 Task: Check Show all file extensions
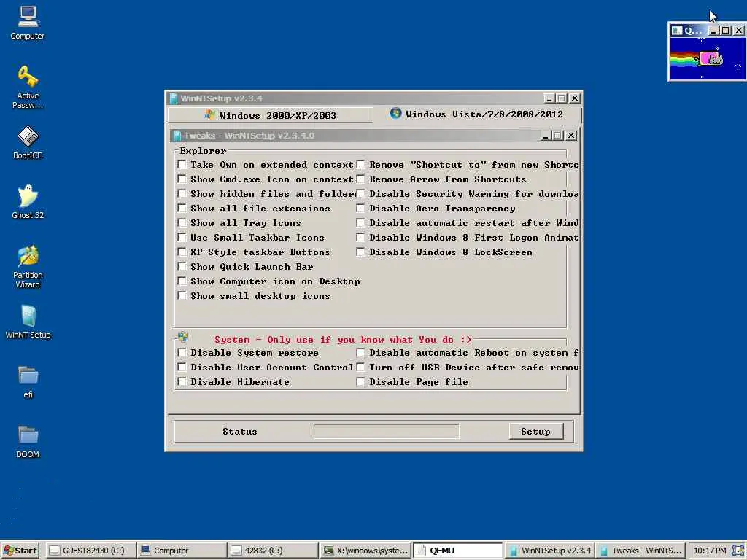click(182, 209)
